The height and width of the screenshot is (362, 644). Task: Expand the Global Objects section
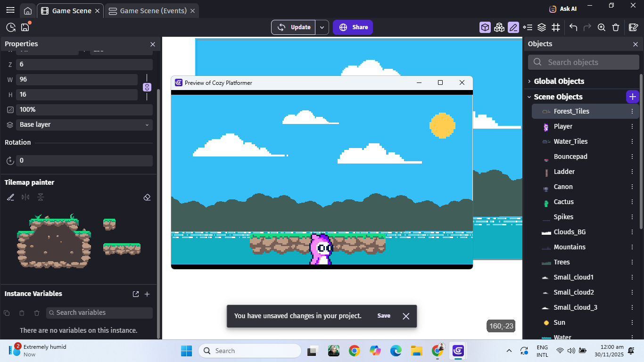point(558,81)
